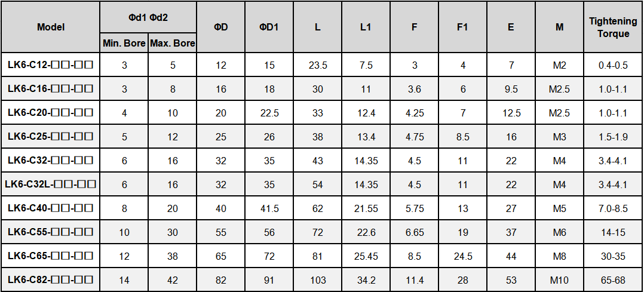
Task: Click the LK6-C12 model row label
Action: (x=51, y=65)
